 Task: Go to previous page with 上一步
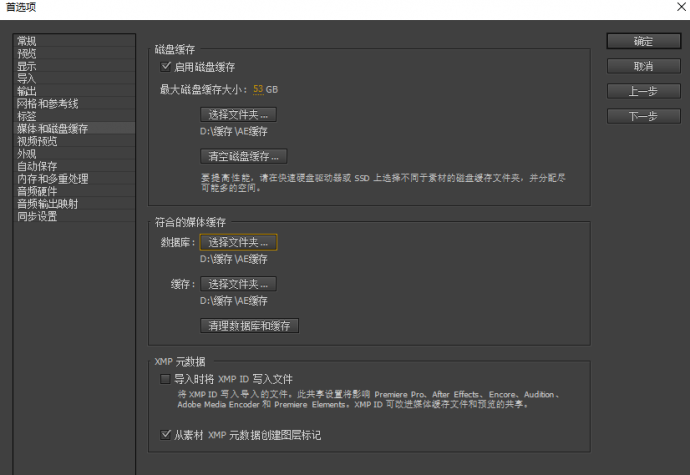643,91
